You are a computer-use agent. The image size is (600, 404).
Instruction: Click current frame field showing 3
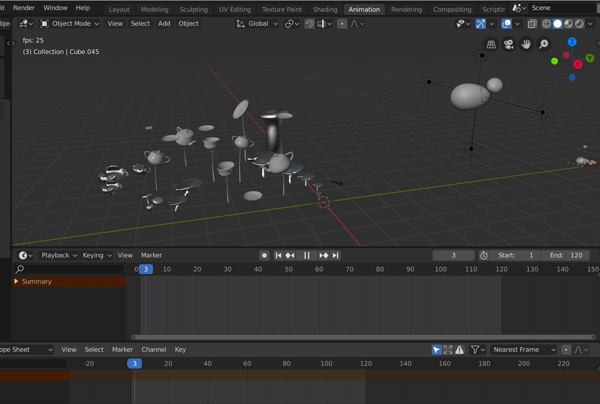point(453,255)
